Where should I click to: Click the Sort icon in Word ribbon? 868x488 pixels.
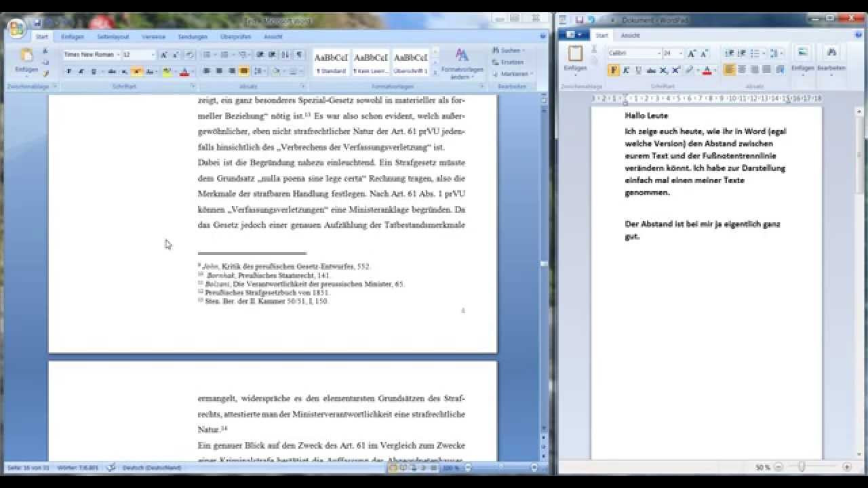[285, 54]
